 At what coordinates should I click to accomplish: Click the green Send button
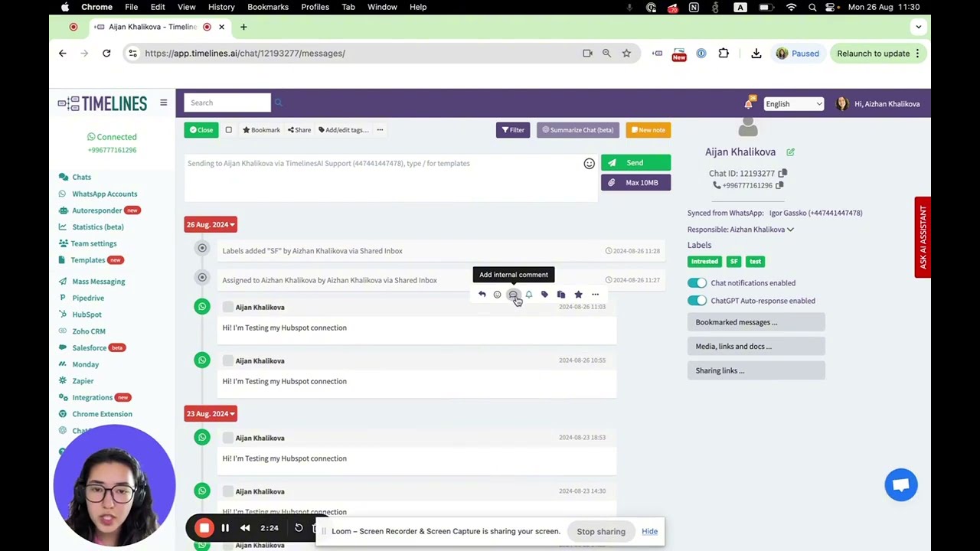(x=635, y=162)
